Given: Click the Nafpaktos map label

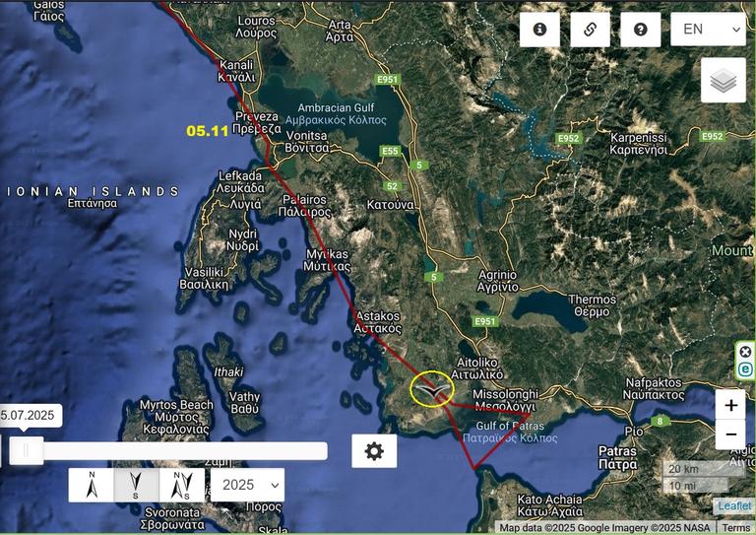Looking at the screenshot, I should click(654, 389).
